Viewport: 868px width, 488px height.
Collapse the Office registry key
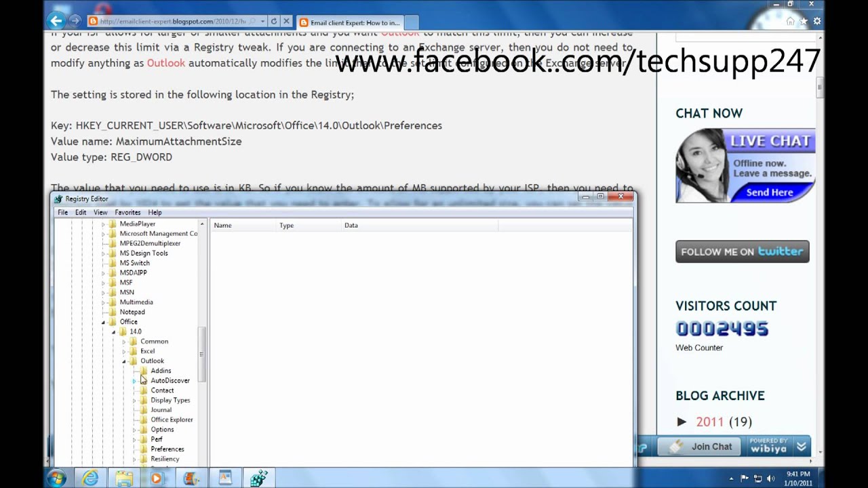104,322
